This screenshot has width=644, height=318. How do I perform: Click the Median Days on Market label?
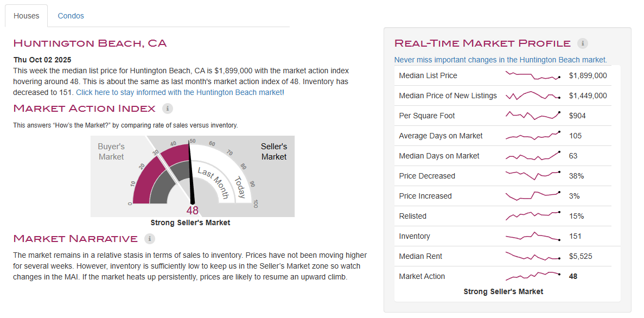pyautogui.click(x=439, y=156)
